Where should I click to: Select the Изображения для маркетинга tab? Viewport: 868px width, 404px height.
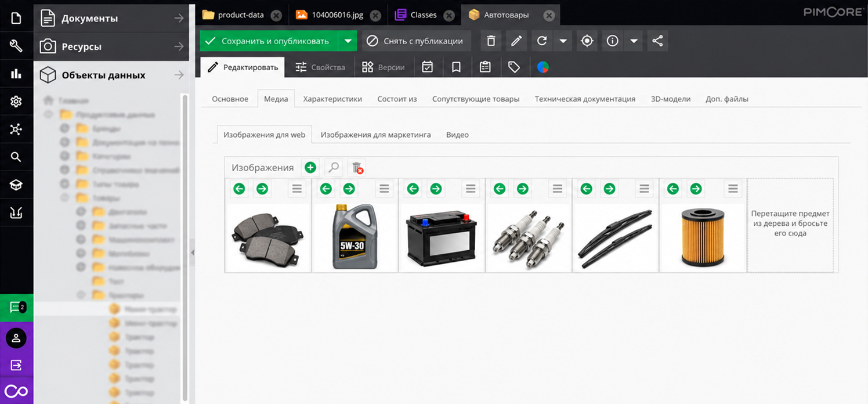[x=375, y=135]
